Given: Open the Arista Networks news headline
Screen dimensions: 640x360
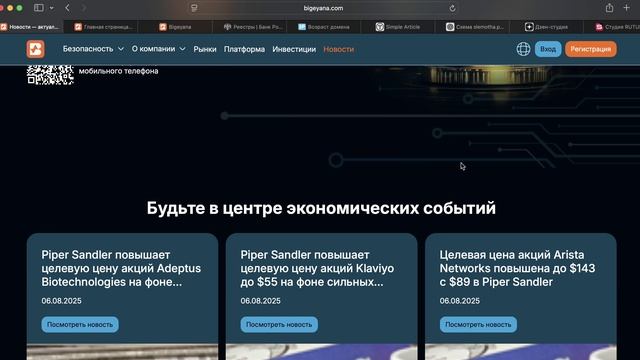Looking at the screenshot, I should [517, 268].
